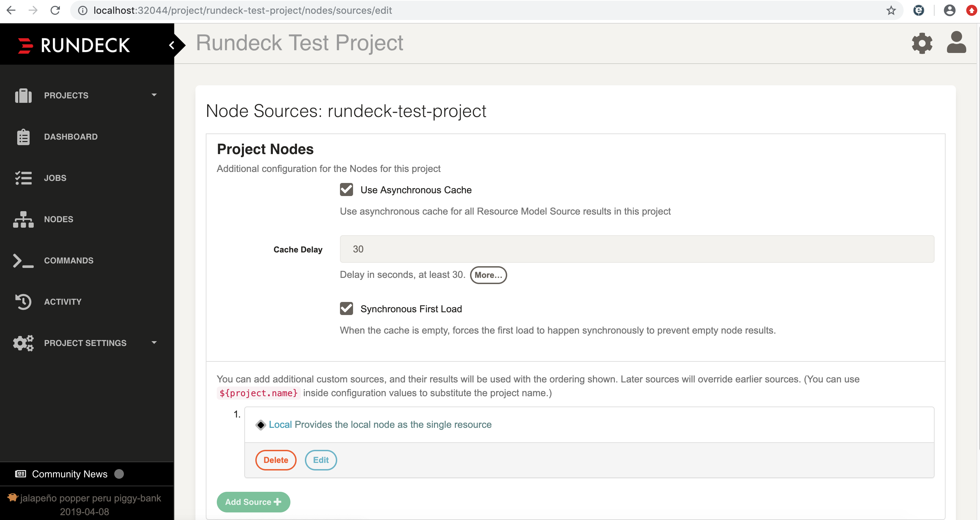Disable Synchronous First Load
Image resolution: width=980 pixels, height=520 pixels.
pos(346,308)
